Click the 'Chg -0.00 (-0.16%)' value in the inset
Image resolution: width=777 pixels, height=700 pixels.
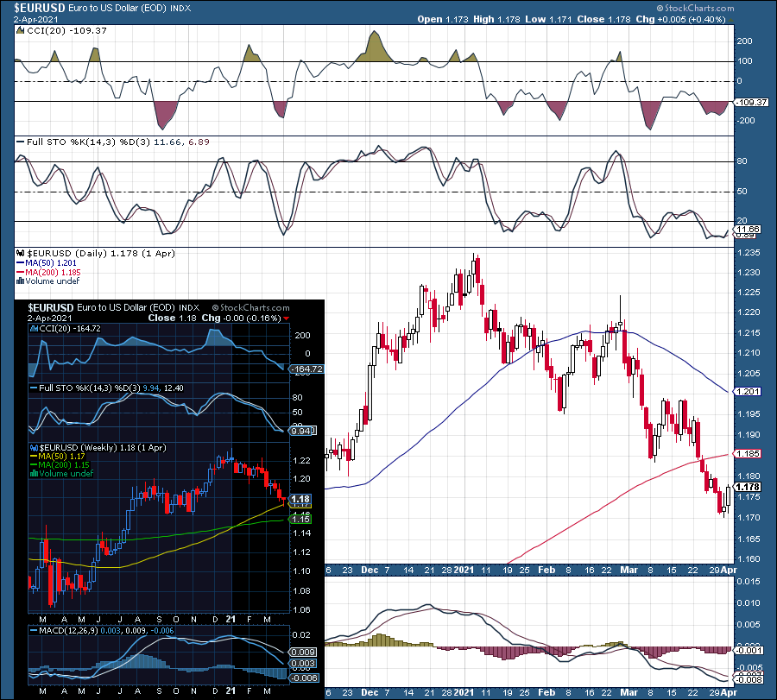click(x=242, y=318)
